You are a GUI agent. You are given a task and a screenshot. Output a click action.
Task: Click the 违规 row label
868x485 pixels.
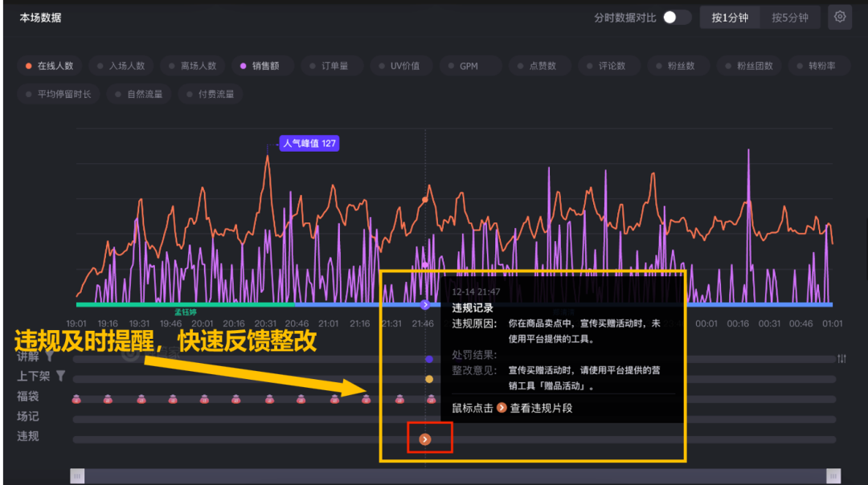pos(27,436)
